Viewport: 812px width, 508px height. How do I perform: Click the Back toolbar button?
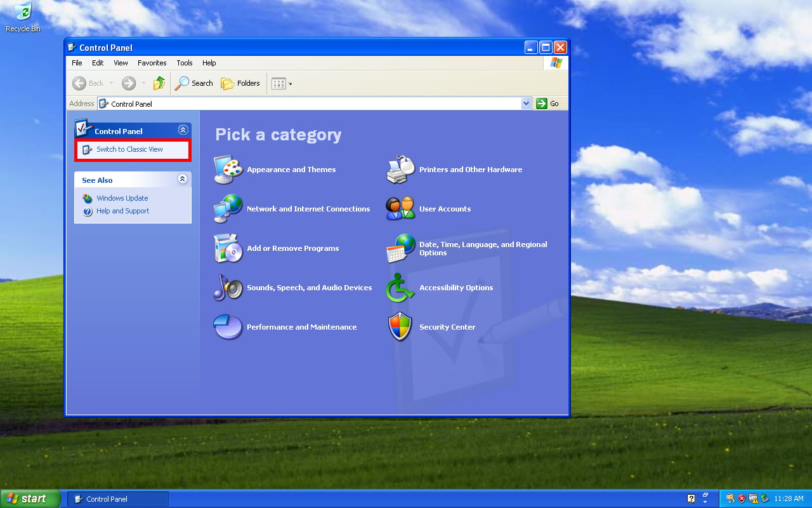tap(88, 83)
